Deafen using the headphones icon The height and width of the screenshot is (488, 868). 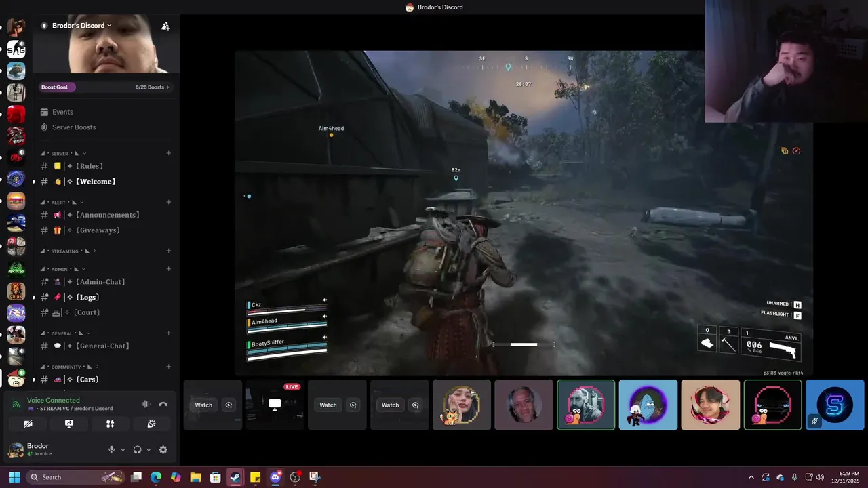coord(138,449)
